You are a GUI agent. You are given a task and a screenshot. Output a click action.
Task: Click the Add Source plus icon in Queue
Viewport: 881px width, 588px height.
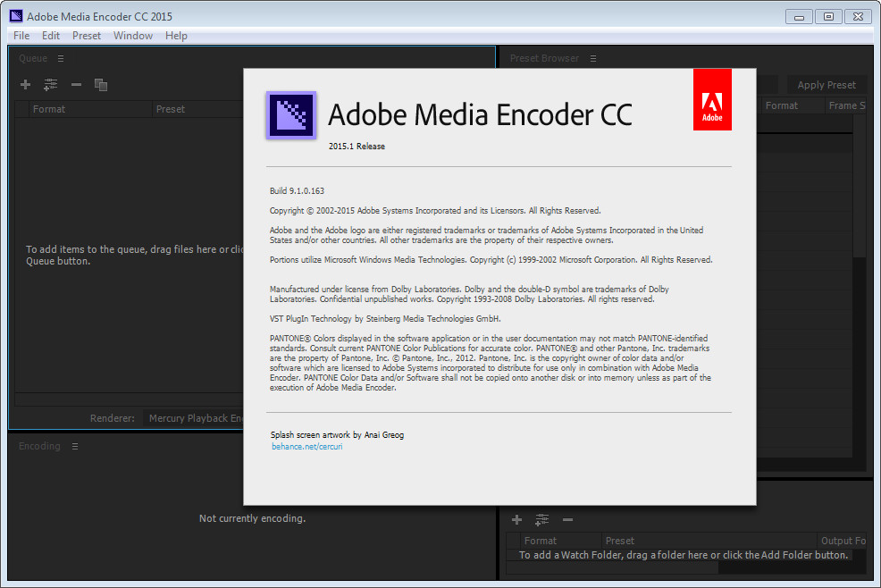coord(25,85)
